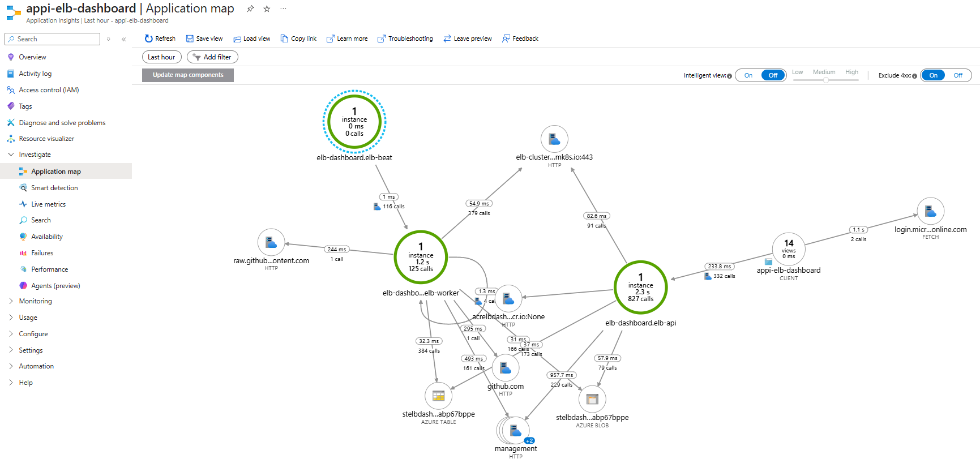980x463 pixels.
Task: Open the stelbdash Azure Table node
Action: click(438, 396)
